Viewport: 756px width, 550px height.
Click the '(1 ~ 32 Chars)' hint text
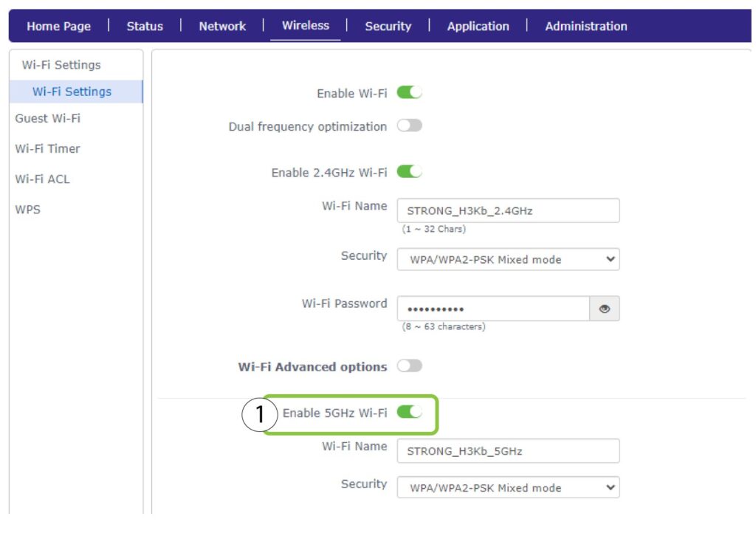tap(434, 229)
